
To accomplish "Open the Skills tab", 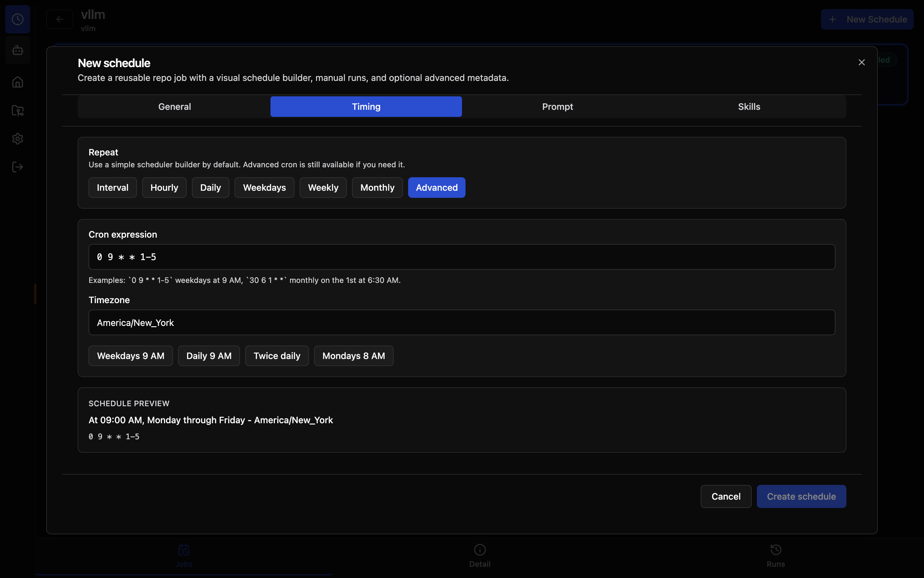I will (x=749, y=107).
